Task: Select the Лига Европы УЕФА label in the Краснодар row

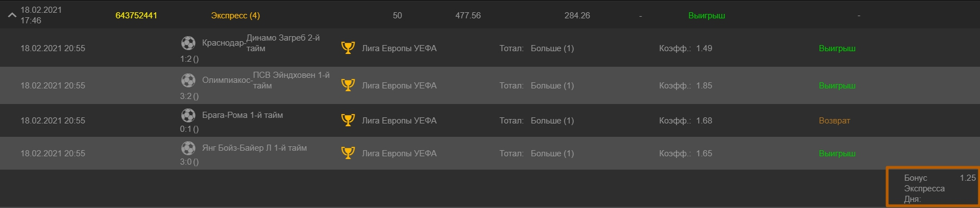Action: coord(399,48)
